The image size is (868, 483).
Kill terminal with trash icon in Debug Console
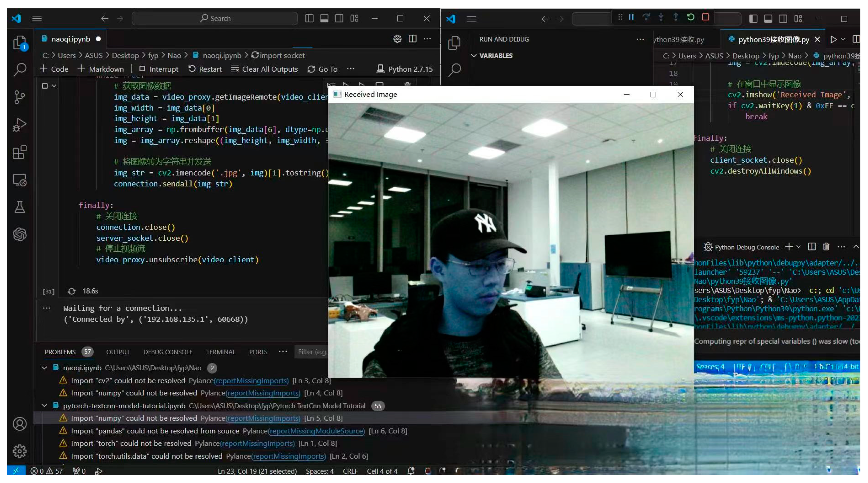pos(826,247)
